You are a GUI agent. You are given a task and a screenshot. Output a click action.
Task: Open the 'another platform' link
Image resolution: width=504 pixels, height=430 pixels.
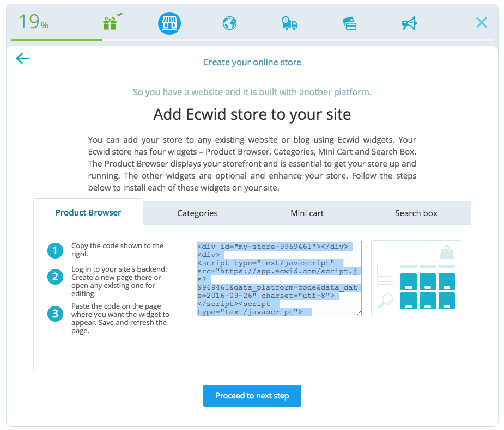(x=334, y=92)
